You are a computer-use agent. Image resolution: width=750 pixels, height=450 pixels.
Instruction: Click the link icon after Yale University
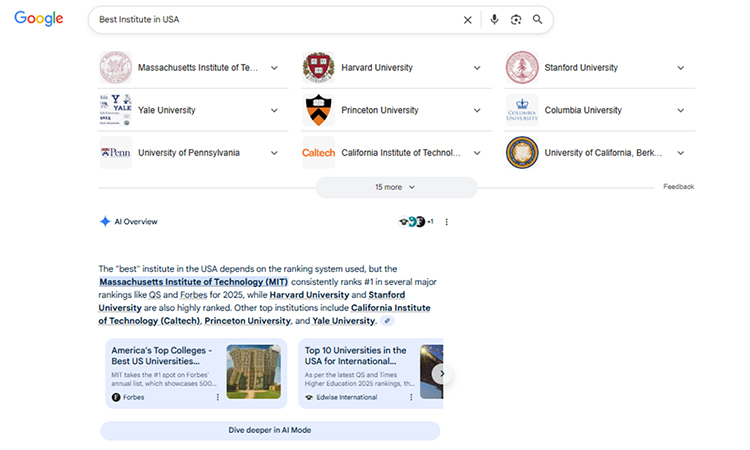(388, 321)
